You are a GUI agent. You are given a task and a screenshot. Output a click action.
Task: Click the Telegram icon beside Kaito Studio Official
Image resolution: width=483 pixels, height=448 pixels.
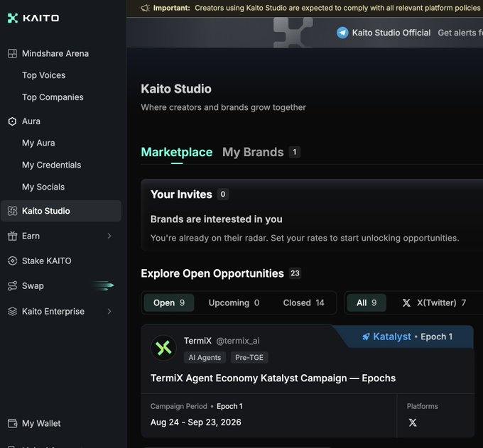tap(342, 33)
